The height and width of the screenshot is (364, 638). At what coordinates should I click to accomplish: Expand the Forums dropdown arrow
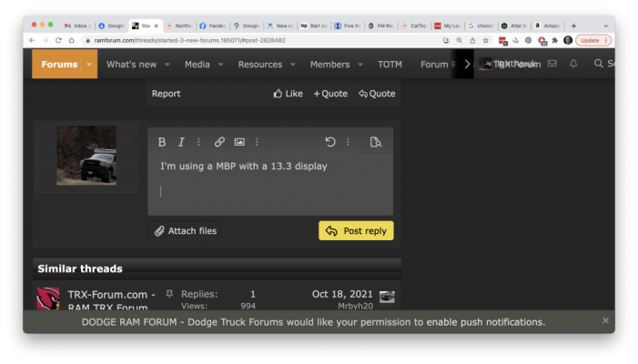(x=89, y=65)
